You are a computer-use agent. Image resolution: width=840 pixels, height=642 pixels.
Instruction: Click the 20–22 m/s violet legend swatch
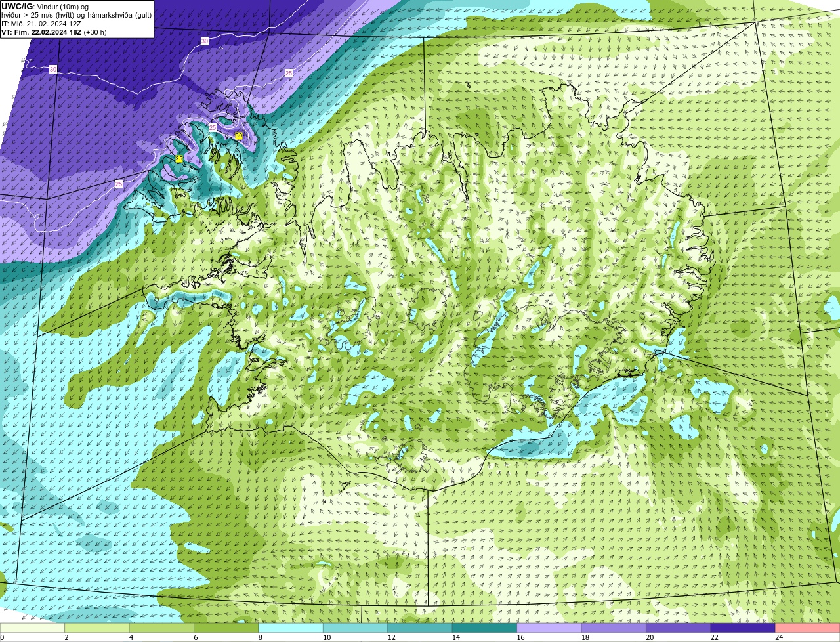point(679,628)
